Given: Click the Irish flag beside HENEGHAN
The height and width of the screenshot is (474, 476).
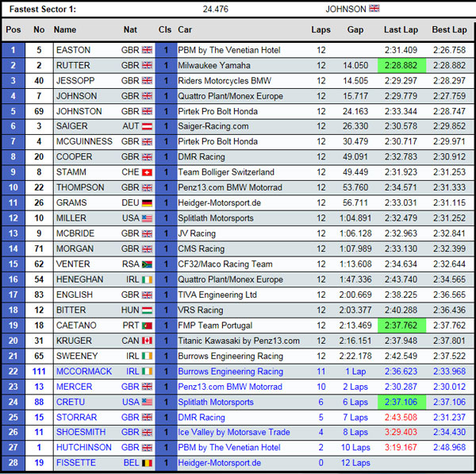Looking at the screenshot, I should (x=147, y=279).
